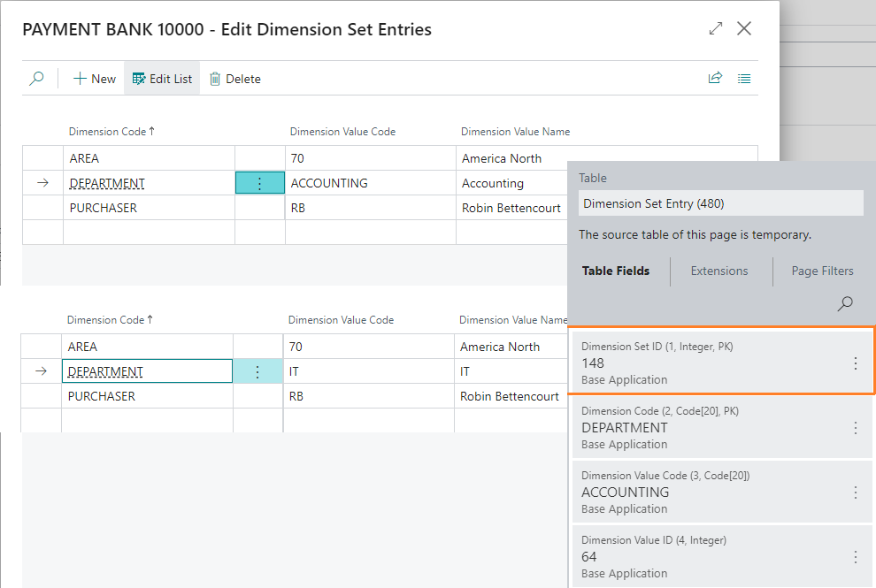Open the three-dot menu for Dimension Code field
This screenshot has height=588, width=876.
(855, 428)
